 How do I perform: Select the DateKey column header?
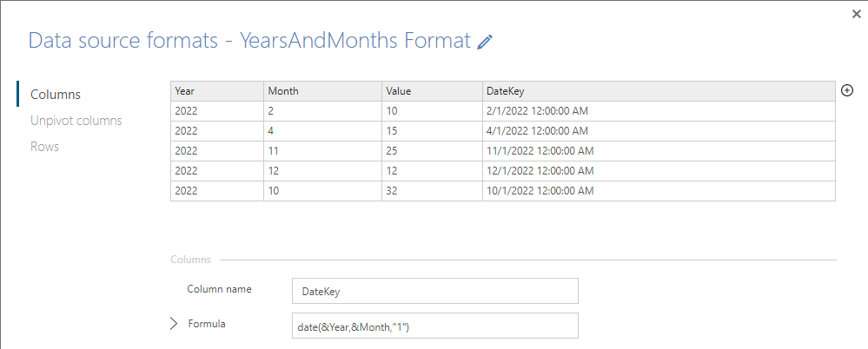point(659,91)
